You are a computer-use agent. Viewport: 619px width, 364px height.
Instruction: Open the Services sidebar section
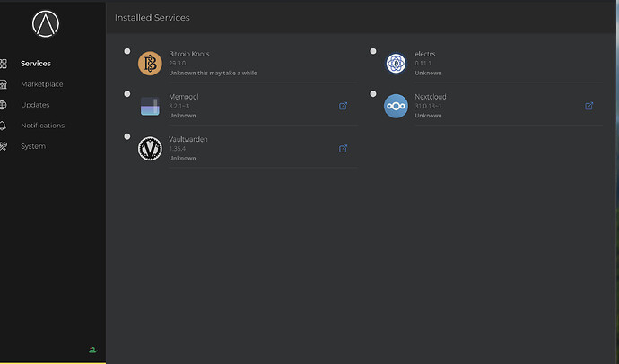36,64
